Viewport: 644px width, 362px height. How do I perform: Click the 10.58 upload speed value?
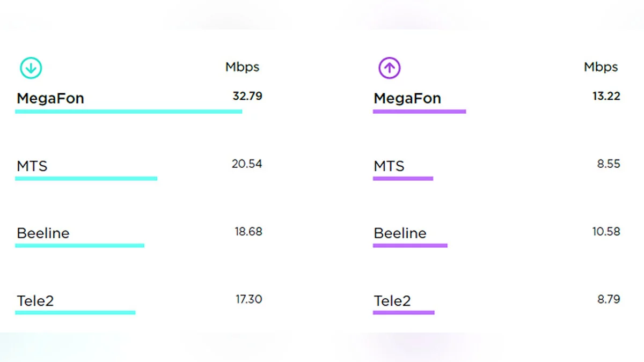[606, 232]
